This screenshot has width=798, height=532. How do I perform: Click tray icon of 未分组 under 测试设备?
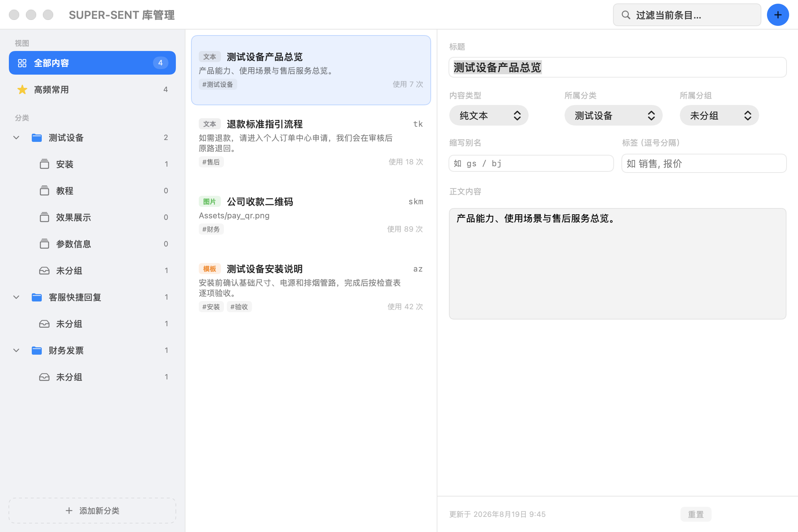point(44,271)
